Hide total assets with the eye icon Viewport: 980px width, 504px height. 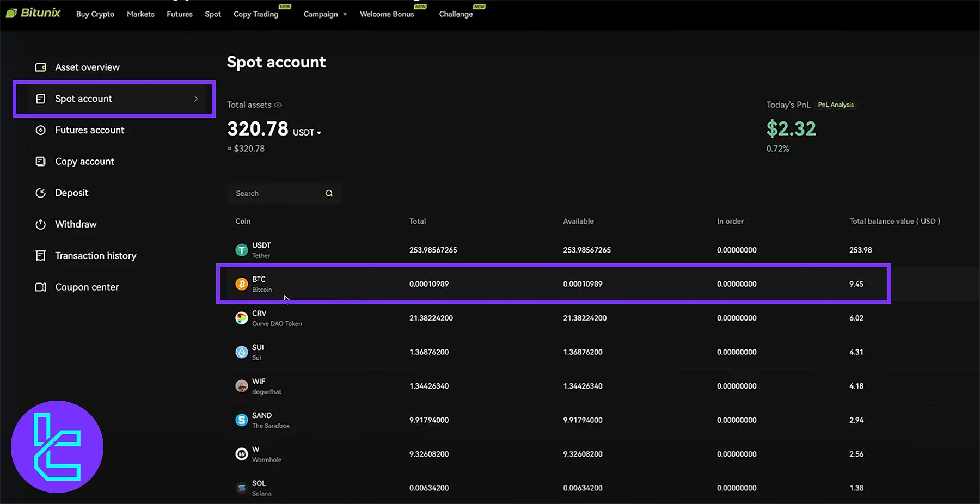click(278, 105)
